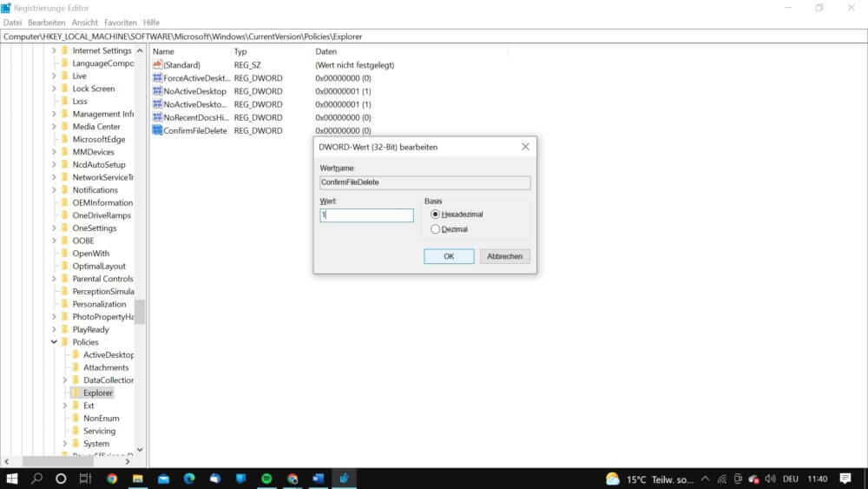Click the tree horizontal scroll right arrow
This screenshot has width=868, height=489.
[x=128, y=461]
